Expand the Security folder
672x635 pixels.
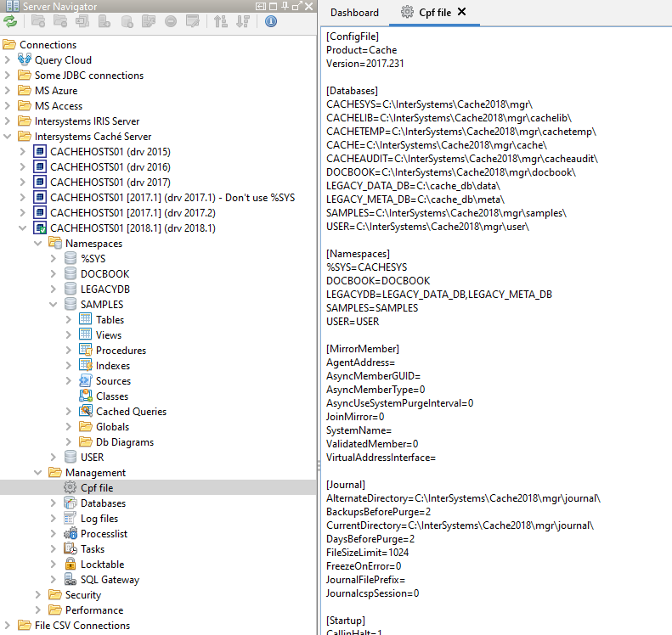[38, 595]
